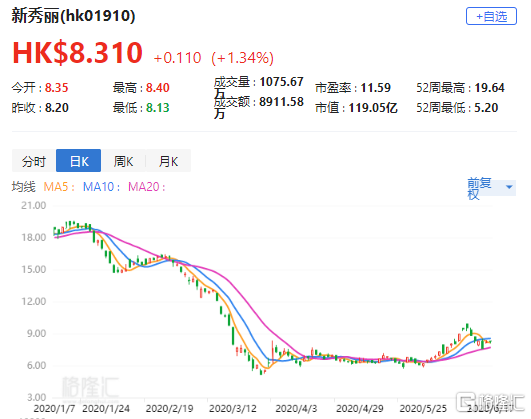Screen dimensions: 531x419
Task: Click the 52-week high value 19.64
Action: click(489, 88)
